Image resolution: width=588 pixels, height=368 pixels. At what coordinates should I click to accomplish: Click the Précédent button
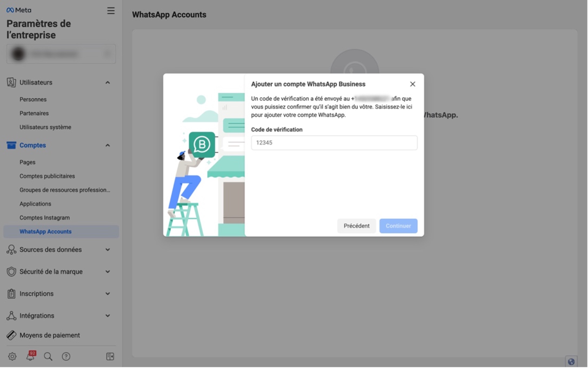[356, 226]
